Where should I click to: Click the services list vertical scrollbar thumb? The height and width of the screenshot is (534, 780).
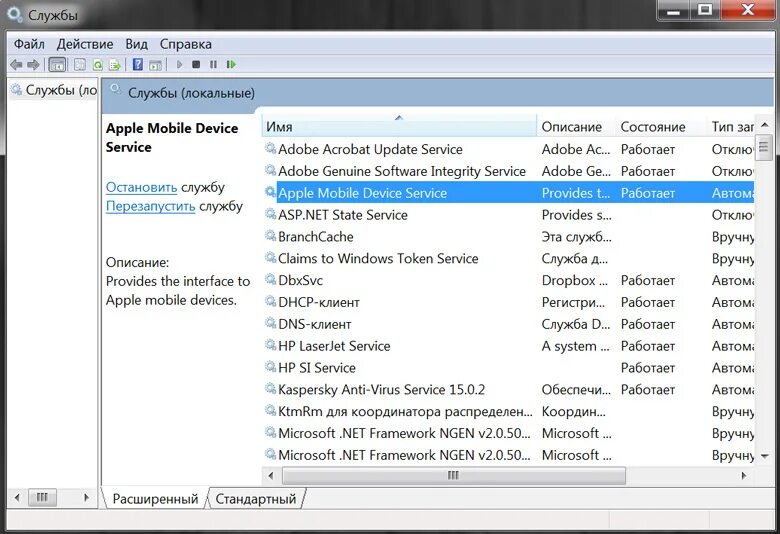pos(765,147)
